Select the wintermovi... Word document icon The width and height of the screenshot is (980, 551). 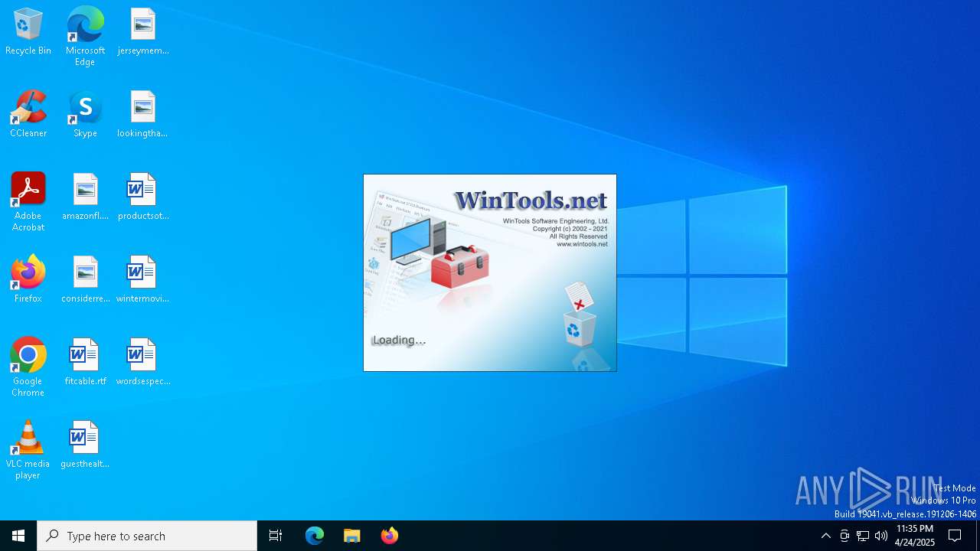pyautogui.click(x=143, y=280)
